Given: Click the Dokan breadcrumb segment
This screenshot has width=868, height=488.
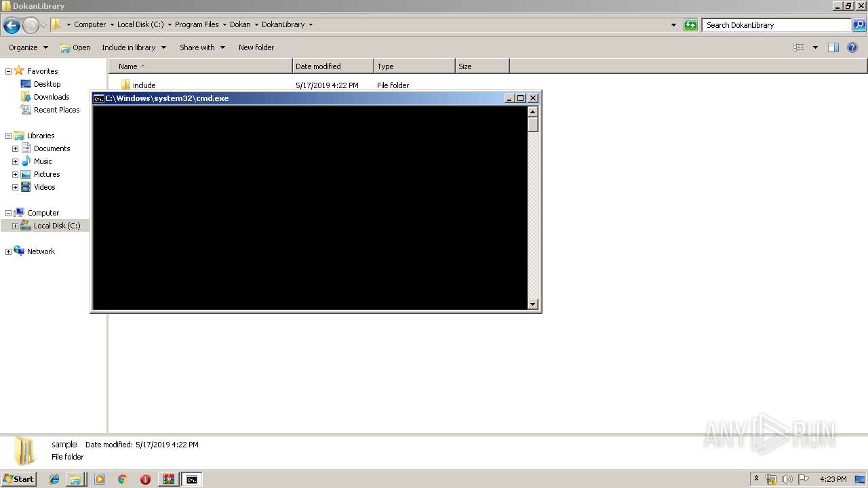Looking at the screenshot, I should 240,24.
